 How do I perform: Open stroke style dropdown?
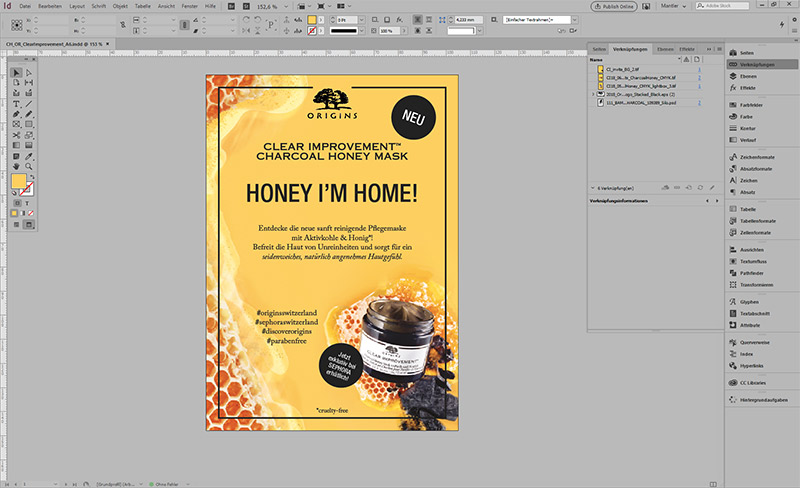pyautogui.click(x=362, y=31)
